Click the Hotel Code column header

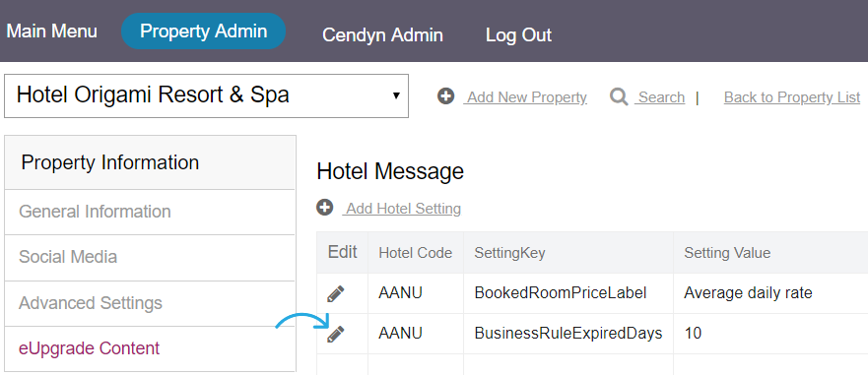click(415, 253)
